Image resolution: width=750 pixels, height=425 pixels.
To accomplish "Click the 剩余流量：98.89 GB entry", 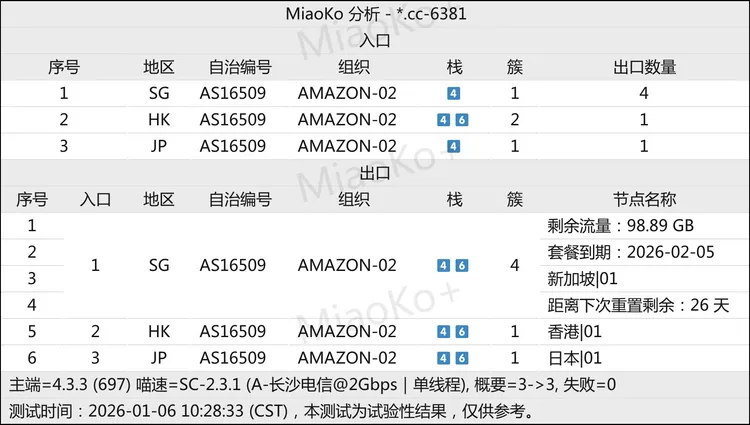I will tap(621, 226).
